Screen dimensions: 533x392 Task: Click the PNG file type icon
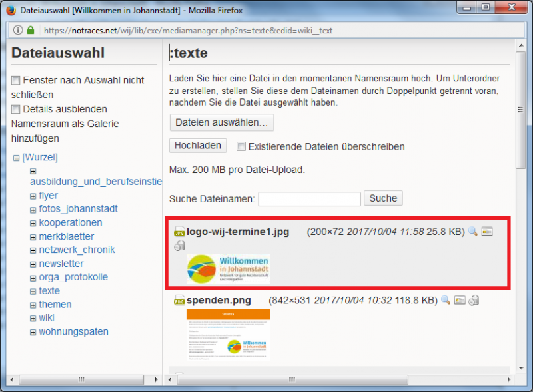pyautogui.click(x=179, y=300)
